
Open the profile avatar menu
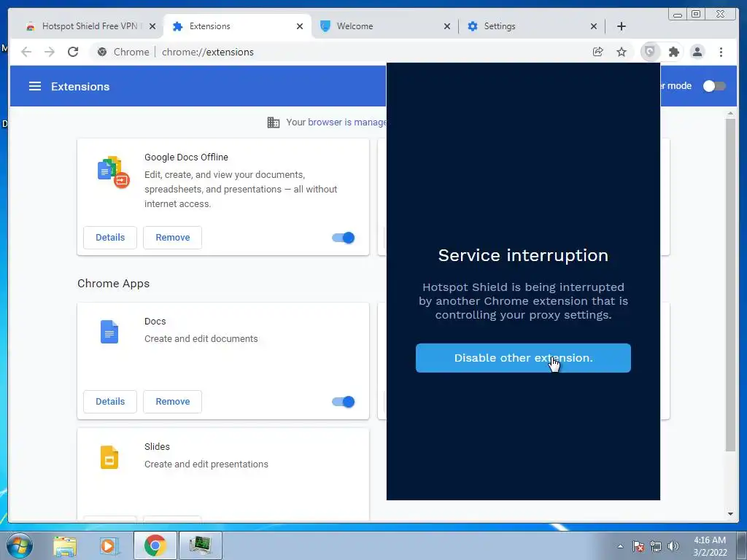(x=697, y=52)
